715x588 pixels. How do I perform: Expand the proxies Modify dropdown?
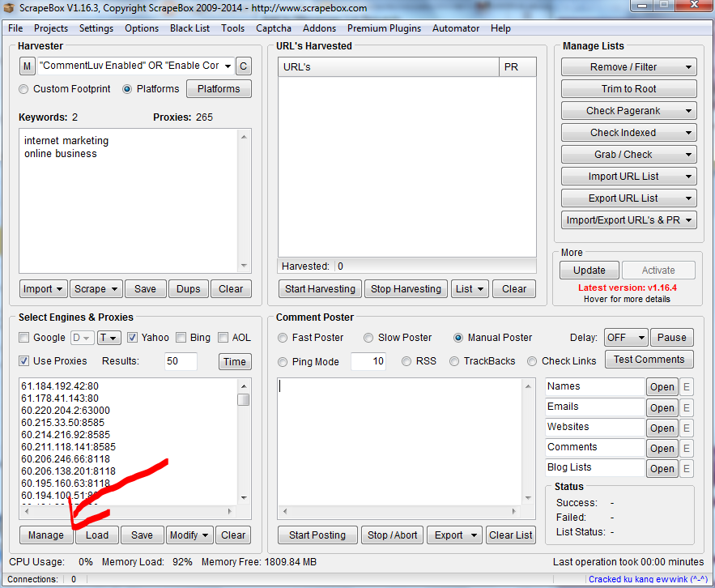(x=189, y=535)
